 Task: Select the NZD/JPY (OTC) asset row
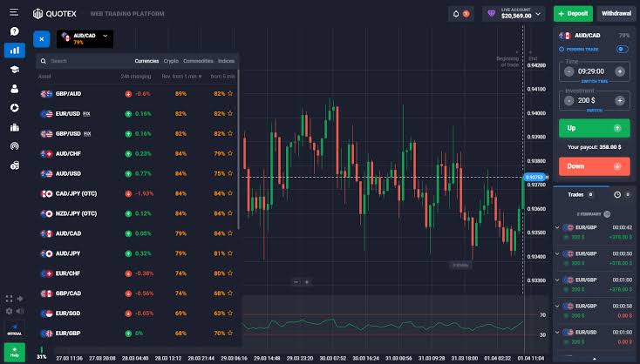tap(137, 213)
